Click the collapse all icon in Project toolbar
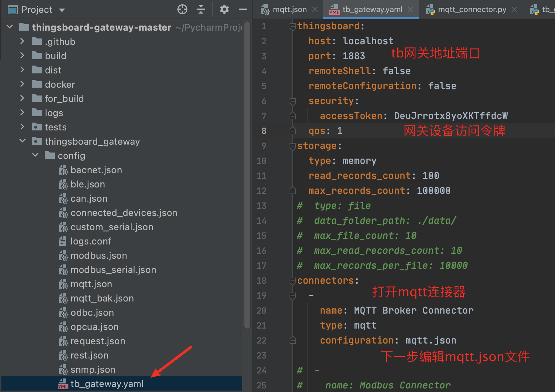The image size is (555, 392). click(x=201, y=10)
